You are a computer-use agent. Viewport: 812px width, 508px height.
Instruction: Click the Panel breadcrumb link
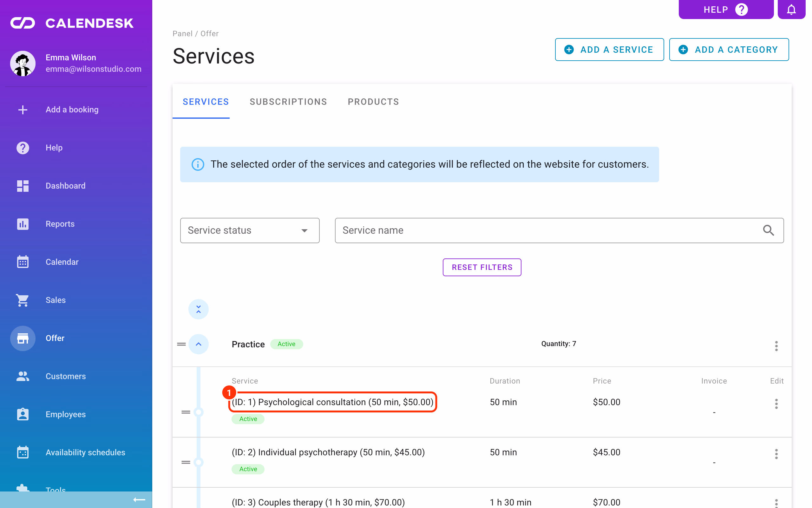[x=182, y=34]
